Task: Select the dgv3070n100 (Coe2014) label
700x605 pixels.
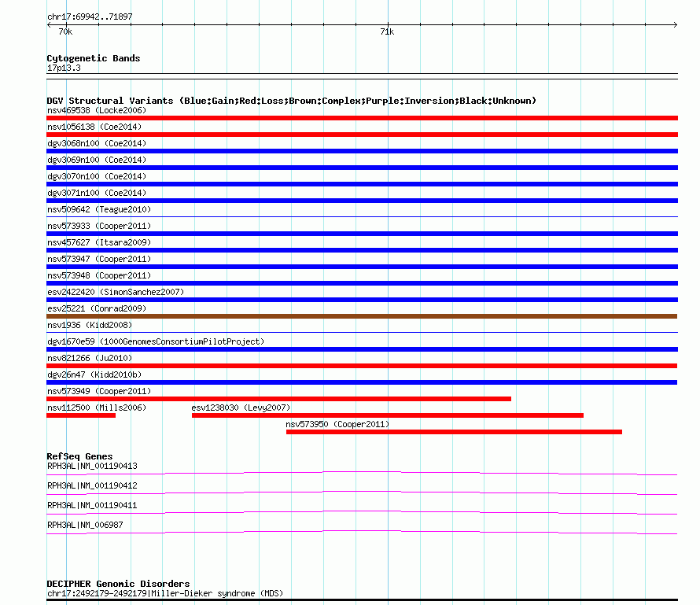Action: point(97,176)
